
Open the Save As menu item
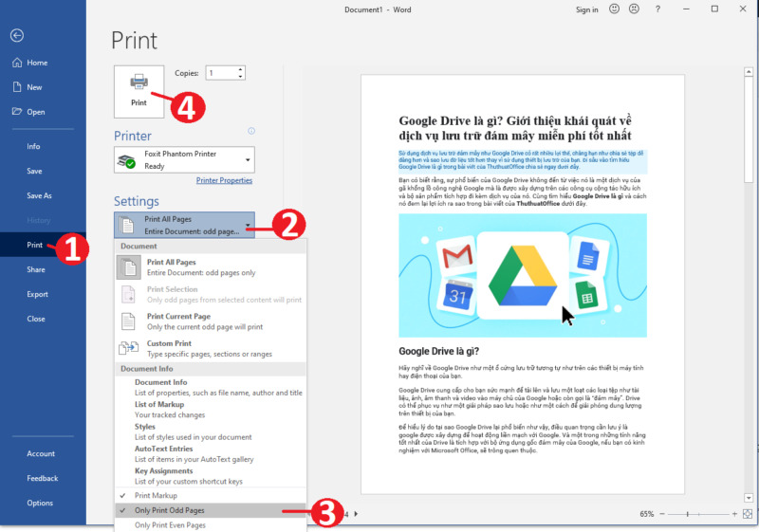pos(39,195)
